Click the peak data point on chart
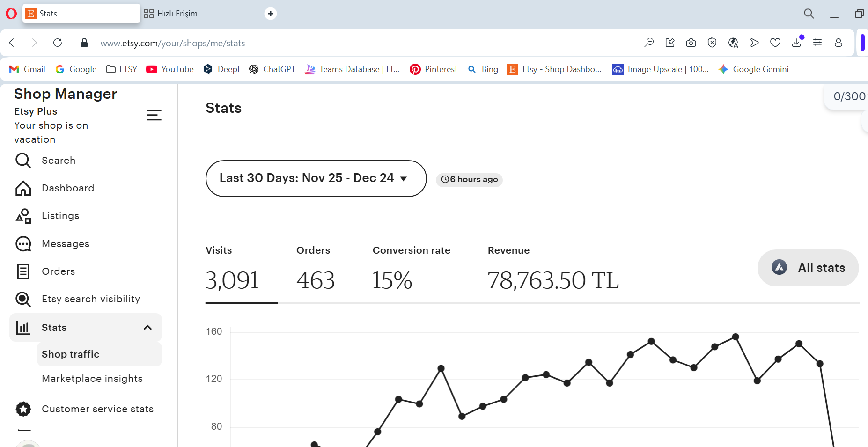Screen dimensions: 868x447 736,337
